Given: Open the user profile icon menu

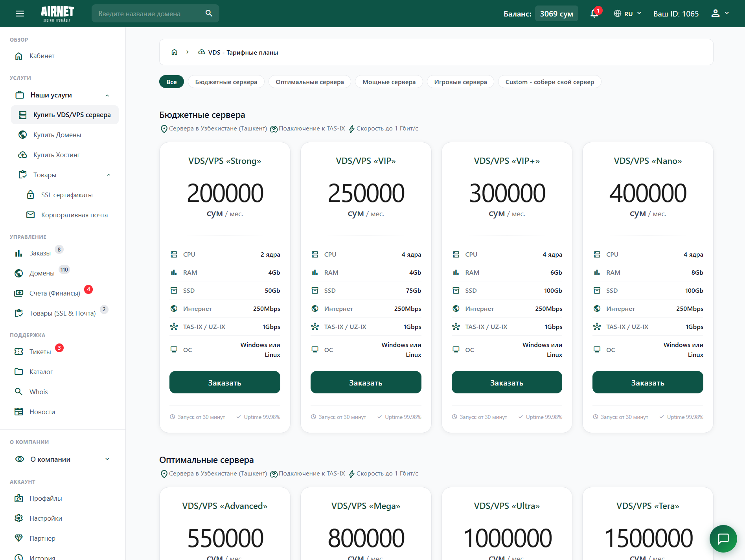Looking at the screenshot, I should tap(719, 14).
